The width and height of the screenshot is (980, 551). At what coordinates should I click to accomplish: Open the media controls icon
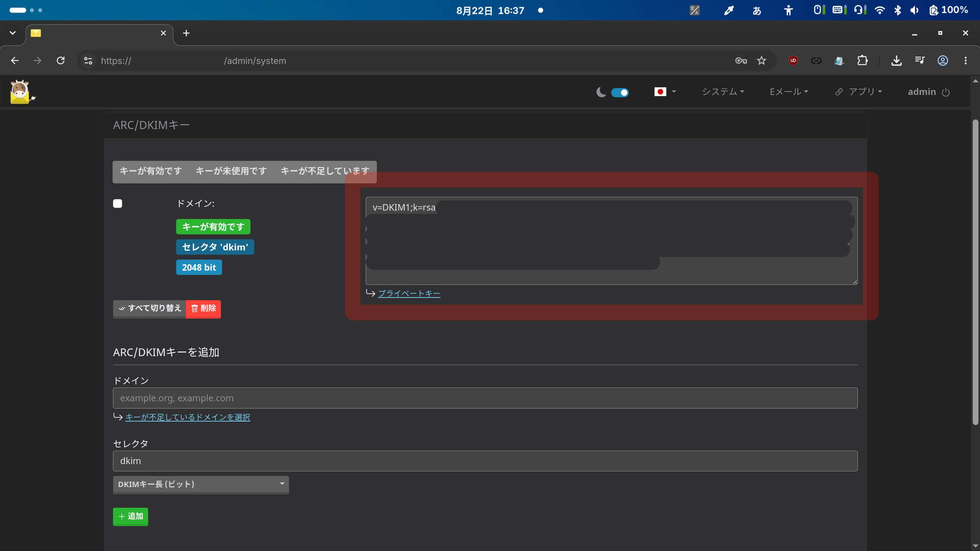[x=919, y=60]
